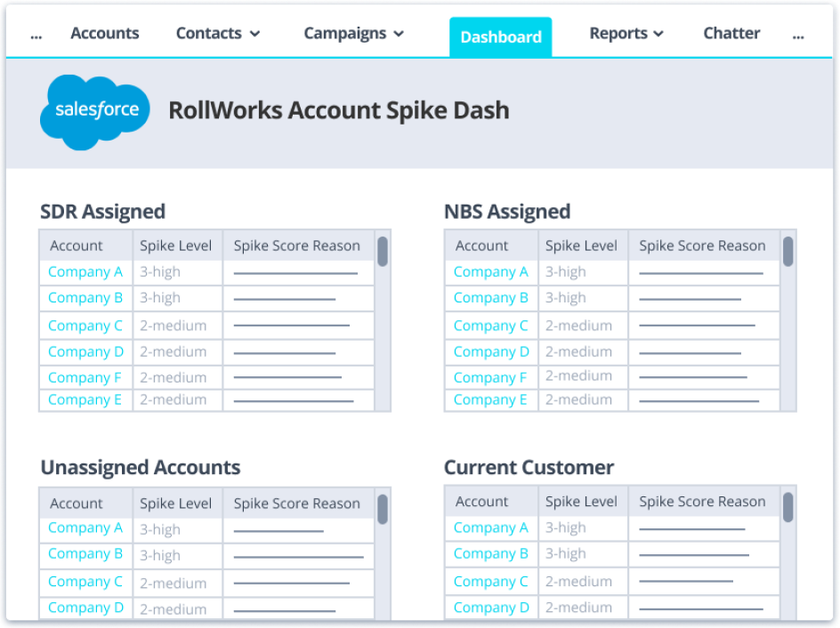Viewport: 840px width, 628px height.
Task: Open the left navigation overflow menu
Action: (x=36, y=34)
